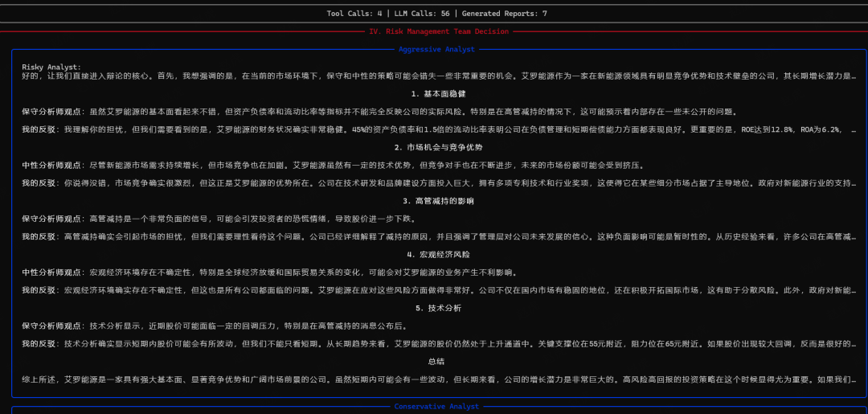Click the opening line starting '好的，让我们直接进入辩论'
The image size is (868, 414).
(x=439, y=76)
